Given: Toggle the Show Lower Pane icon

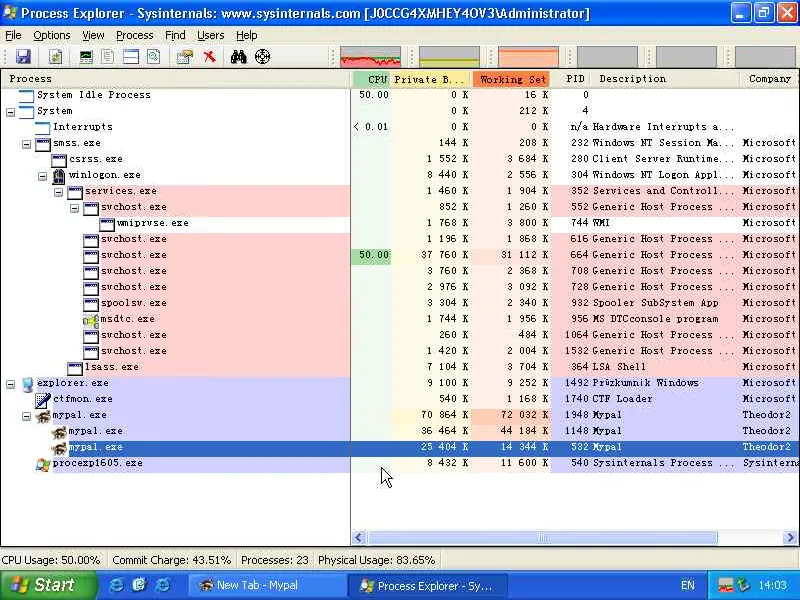Looking at the screenshot, I should tap(131, 56).
